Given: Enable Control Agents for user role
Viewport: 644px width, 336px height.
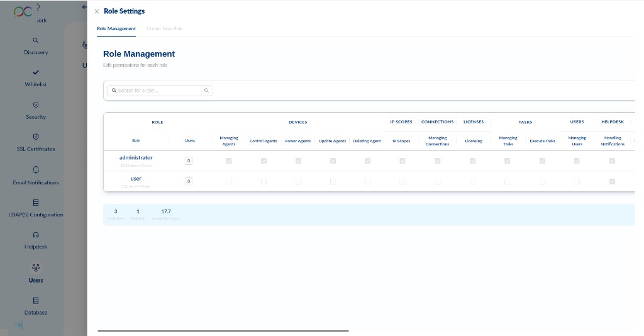Looking at the screenshot, I should (x=264, y=181).
